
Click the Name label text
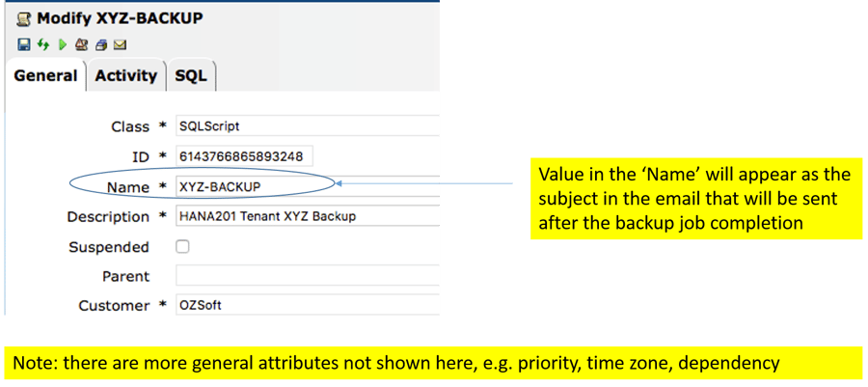[128, 187]
